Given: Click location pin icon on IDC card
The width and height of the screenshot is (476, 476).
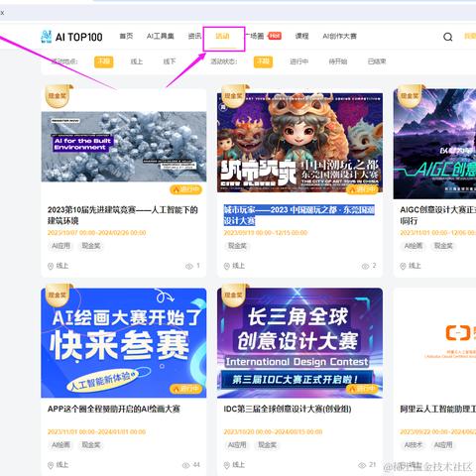Looking at the screenshot, I should [x=227, y=465].
